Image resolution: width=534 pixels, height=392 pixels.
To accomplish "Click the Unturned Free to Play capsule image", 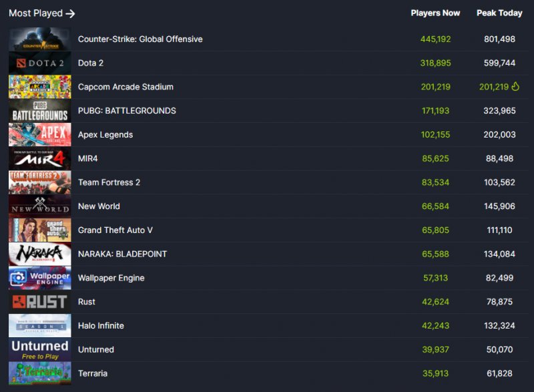I will 39,349.
